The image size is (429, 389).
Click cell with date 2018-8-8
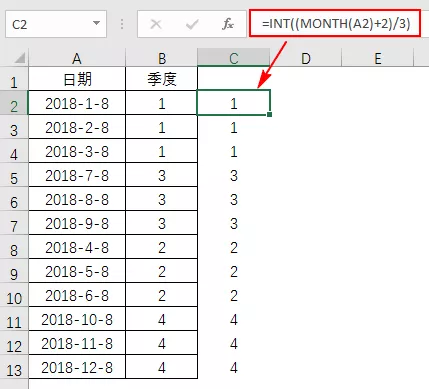tap(77, 199)
